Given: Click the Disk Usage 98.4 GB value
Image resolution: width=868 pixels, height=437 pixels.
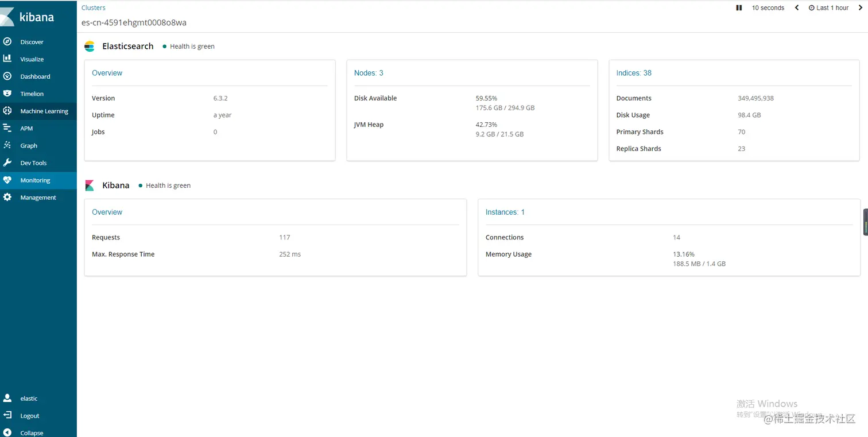Looking at the screenshot, I should click(750, 115).
